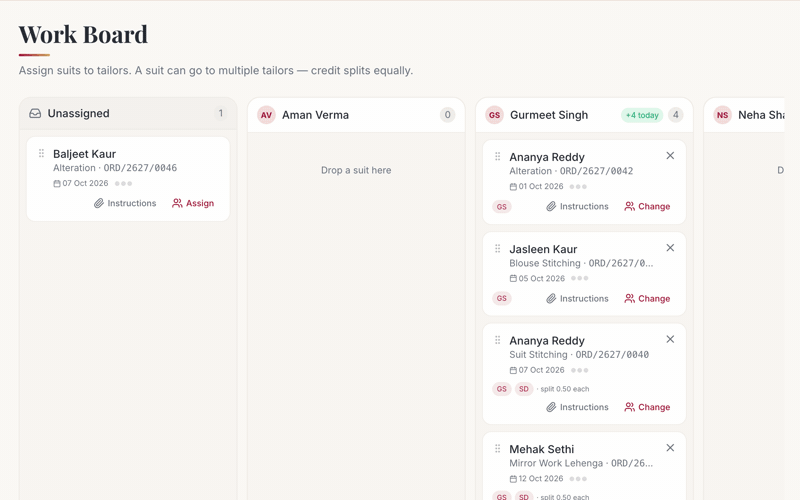Change tailors for Ananya Reddy alteration
The height and width of the screenshot is (500, 800).
pyautogui.click(x=647, y=206)
